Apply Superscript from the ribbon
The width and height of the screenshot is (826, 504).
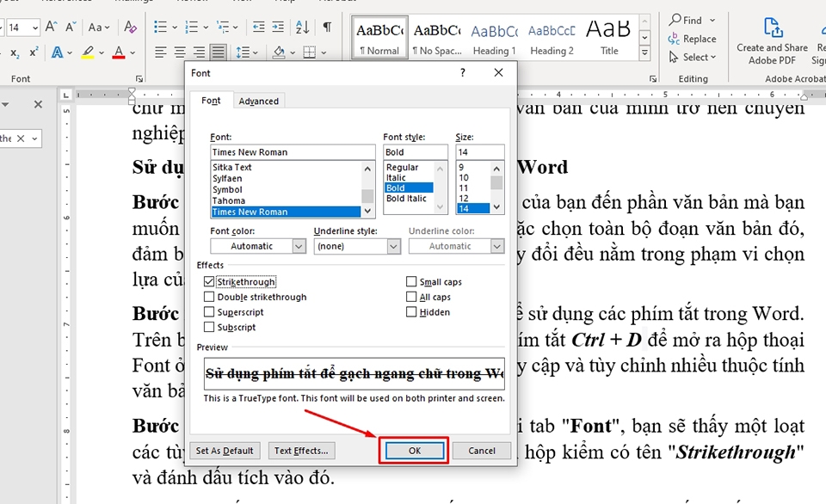coord(34,52)
